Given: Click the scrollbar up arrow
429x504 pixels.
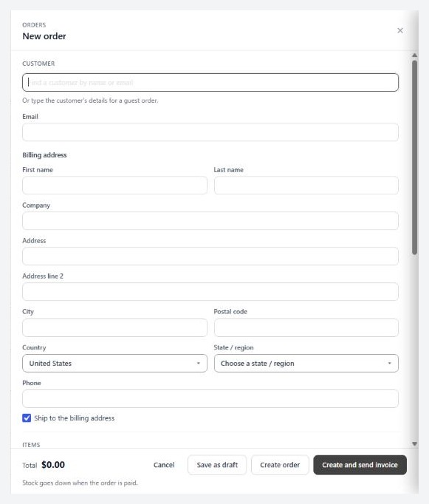Looking at the screenshot, I should point(414,55).
